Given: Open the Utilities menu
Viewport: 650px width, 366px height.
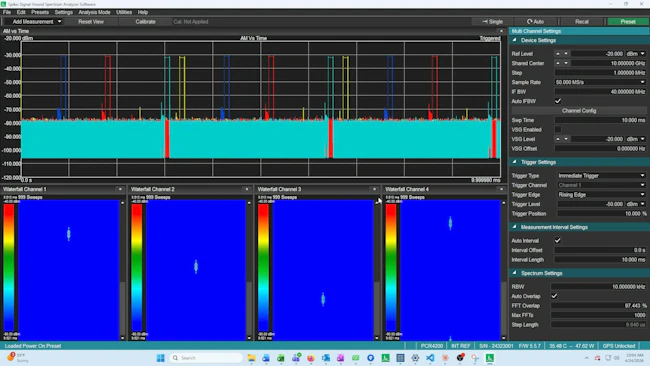Looking at the screenshot, I should (x=124, y=12).
